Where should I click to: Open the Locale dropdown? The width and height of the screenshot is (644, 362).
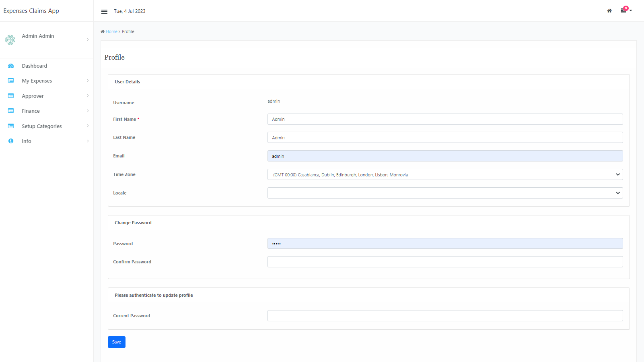(x=445, y=193)
